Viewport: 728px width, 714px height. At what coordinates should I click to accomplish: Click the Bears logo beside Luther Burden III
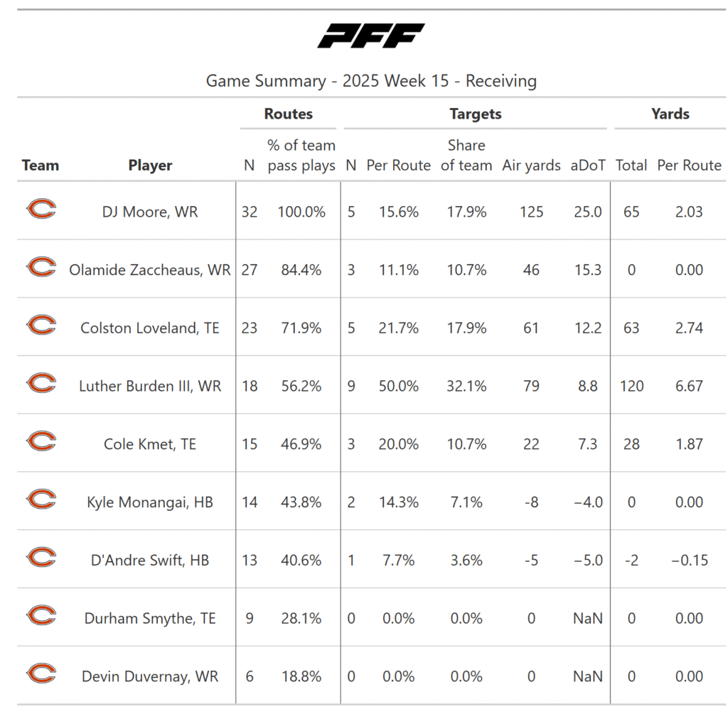click(x=41, y=384)
